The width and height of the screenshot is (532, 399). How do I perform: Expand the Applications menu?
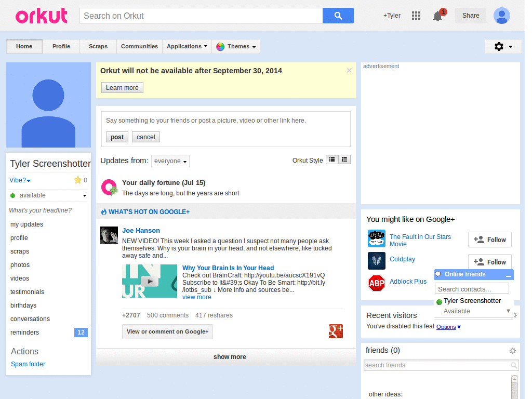point(187,46)
